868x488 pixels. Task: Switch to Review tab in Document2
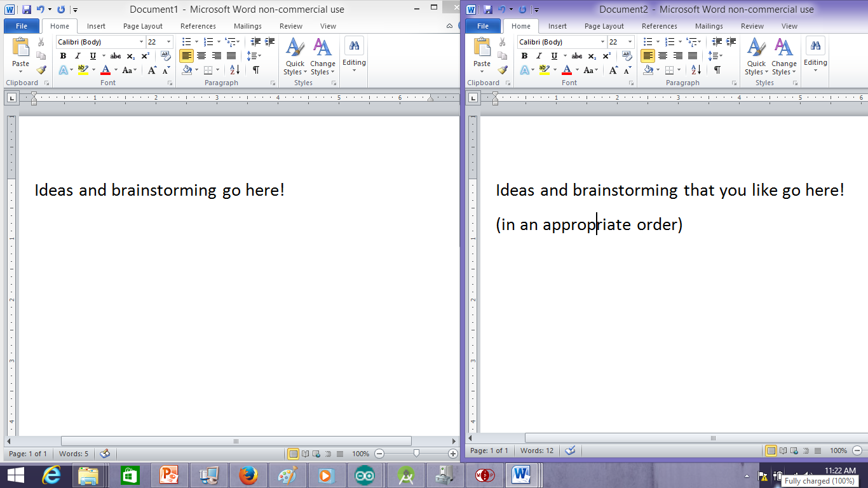coord(752,26)
